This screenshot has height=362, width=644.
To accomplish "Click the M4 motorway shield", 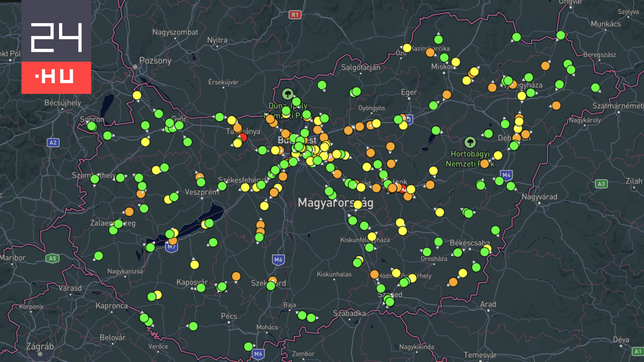I will (x=506, y=175).
